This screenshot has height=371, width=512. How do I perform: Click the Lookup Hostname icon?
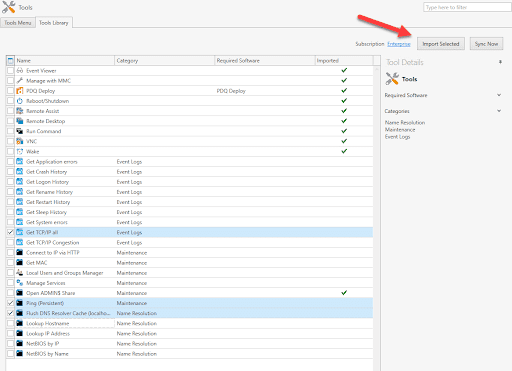[20, 323]
